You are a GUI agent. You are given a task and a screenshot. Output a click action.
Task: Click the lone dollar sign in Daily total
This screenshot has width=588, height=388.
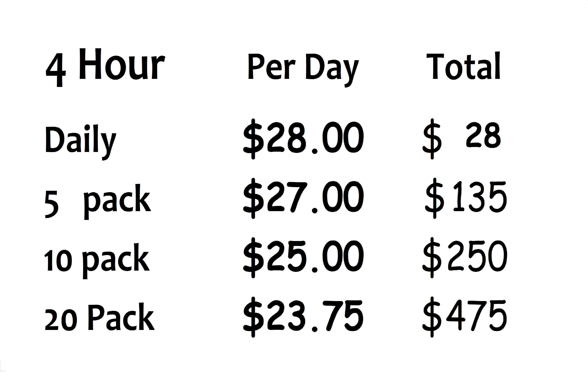pyautogui.click(x=432, y=139)
